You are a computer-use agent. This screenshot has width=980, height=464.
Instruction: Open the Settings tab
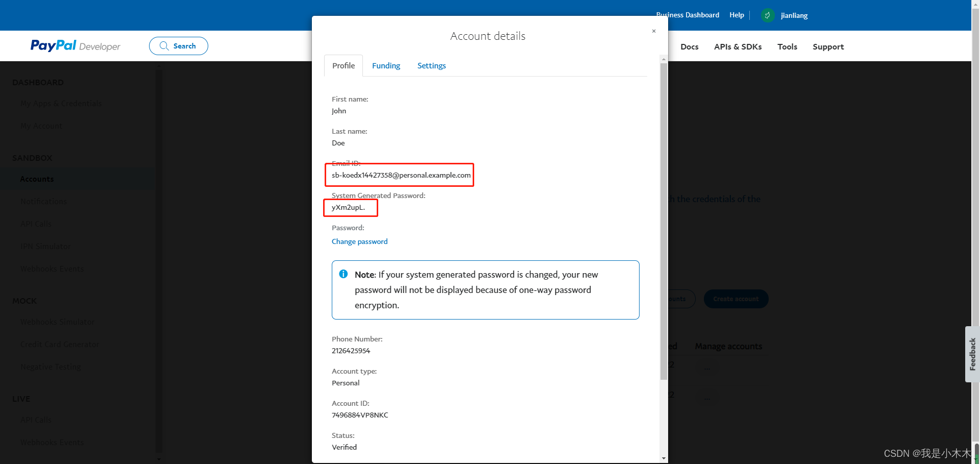pyautogui.click(x=431, y=66)
